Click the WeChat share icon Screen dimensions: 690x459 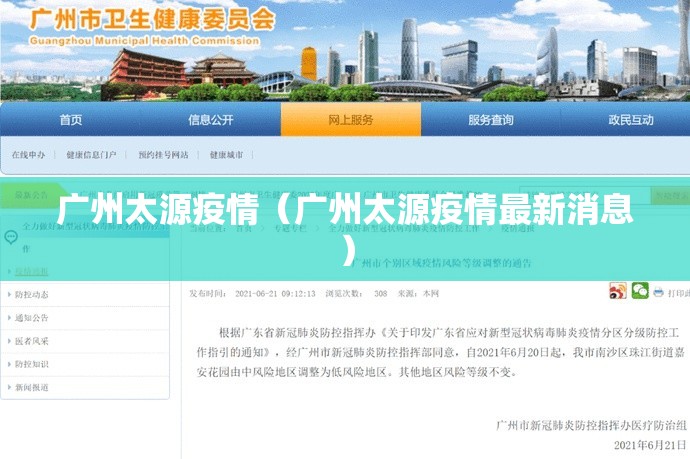639,291
